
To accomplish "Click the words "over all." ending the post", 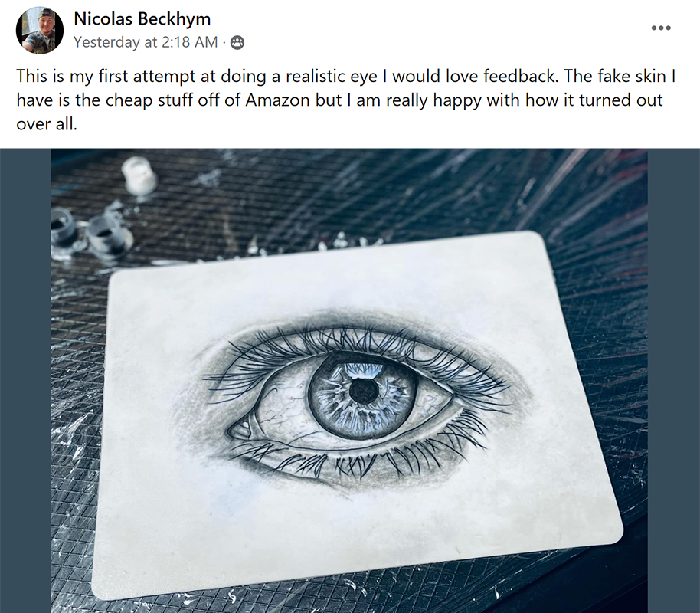I will [47, 124].
